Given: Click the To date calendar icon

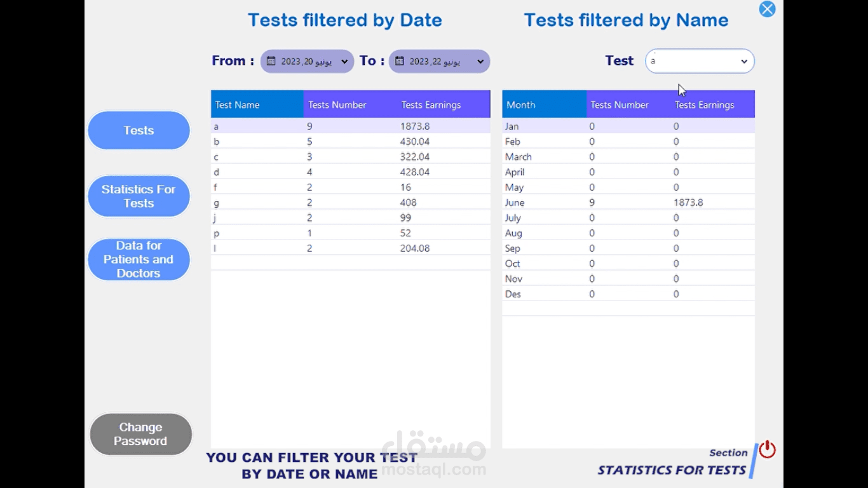Looking at the screenshot, I should (x=400, y=61).
